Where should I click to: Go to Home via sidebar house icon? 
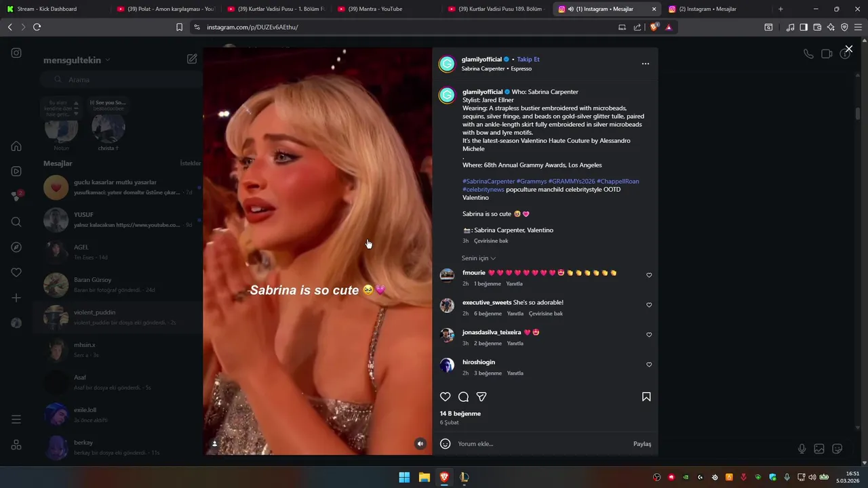point(16,146)
